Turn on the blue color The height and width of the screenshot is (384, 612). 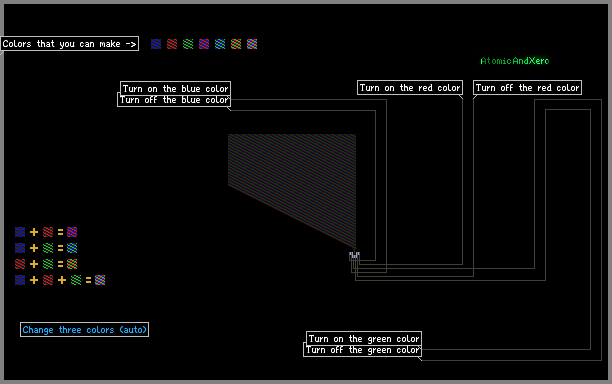(175, 89)
